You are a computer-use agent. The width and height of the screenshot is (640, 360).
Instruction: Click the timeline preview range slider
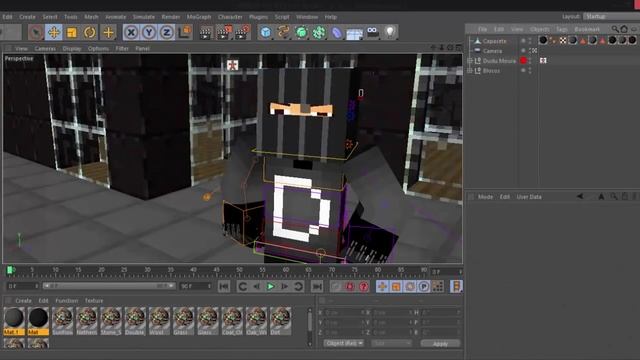pos(109,286)
